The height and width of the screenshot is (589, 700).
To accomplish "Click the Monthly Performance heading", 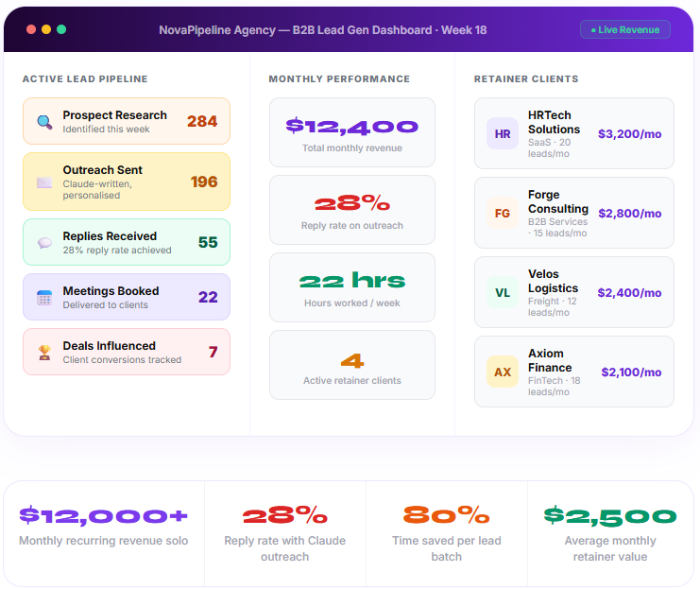I will coord(339,79).
